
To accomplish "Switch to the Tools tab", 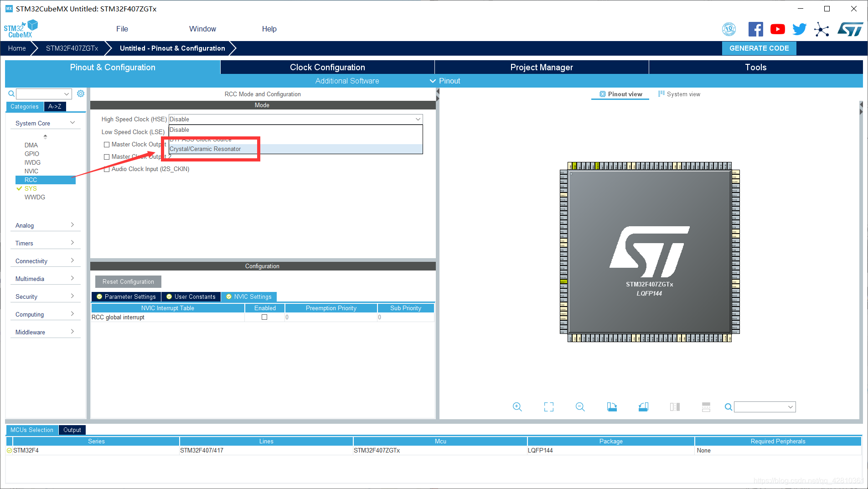I will pyautogui.click(x=756, y=67).
